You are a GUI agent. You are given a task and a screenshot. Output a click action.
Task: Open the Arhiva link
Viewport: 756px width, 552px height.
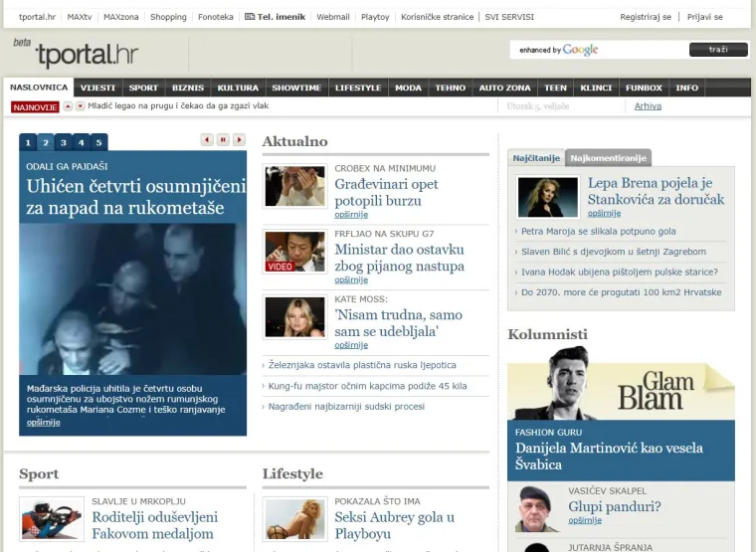(648, 106)
